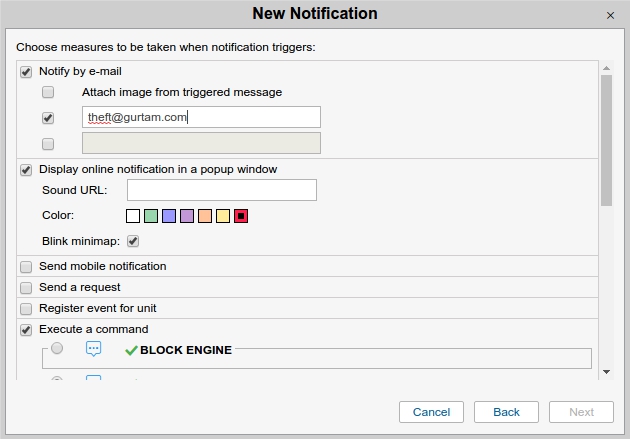
Task: Click the theft@gurtam.com email field
Action: (x=201, y=117)
